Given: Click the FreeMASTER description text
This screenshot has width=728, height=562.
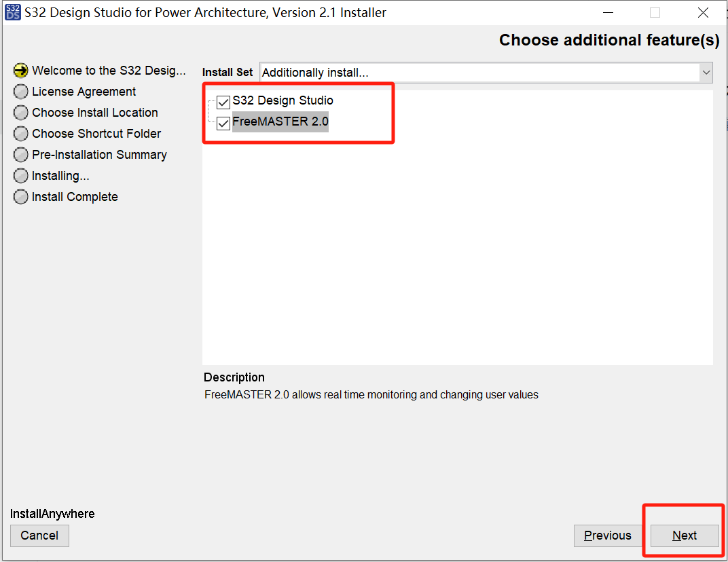Looking at the screenshot, I should (371, 395).
